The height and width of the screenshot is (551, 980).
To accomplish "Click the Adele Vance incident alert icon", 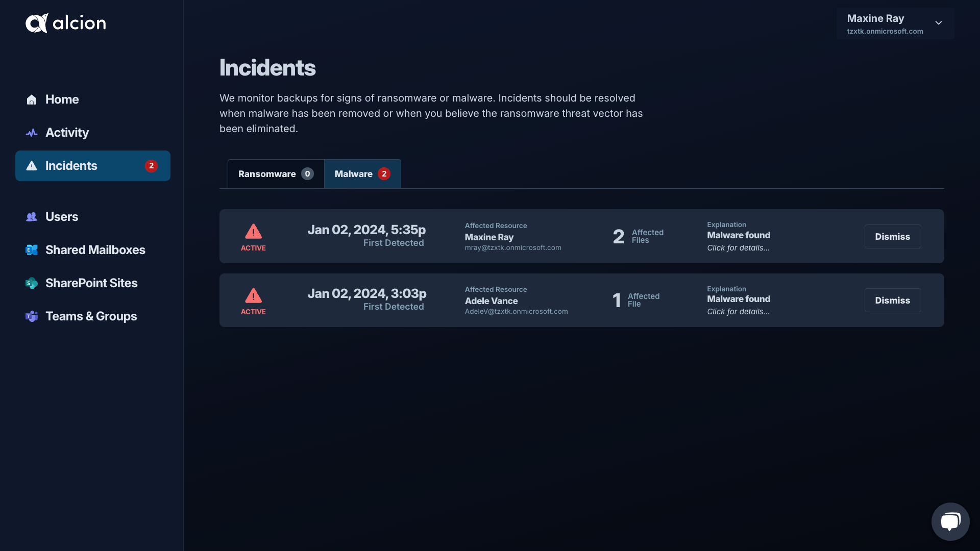I will pyautogui.click(x=253, y=295).
